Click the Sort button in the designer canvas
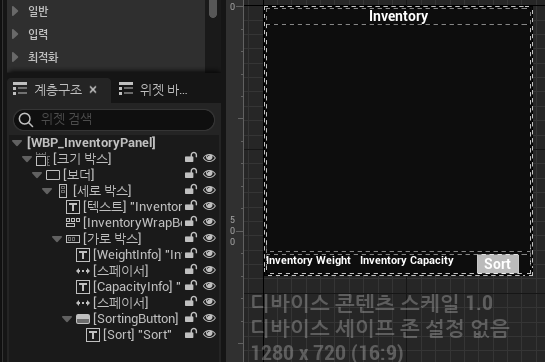This screenshot has height=362, width=545. click(x=498, y=264)
